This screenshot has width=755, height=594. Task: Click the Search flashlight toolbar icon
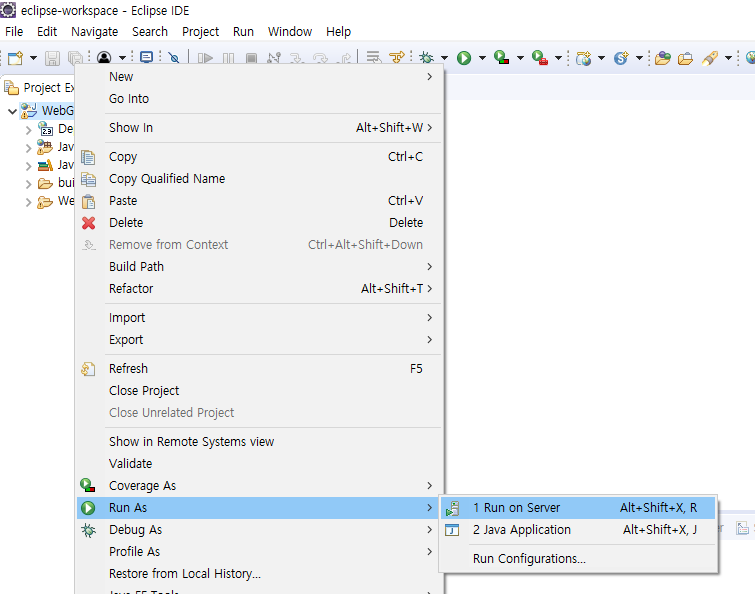[710, 58]
